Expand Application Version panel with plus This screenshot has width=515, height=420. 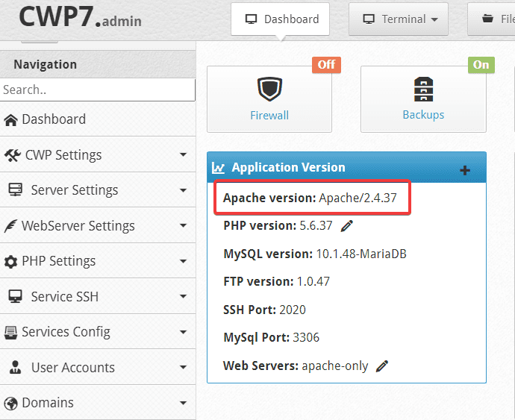point(464,170)
